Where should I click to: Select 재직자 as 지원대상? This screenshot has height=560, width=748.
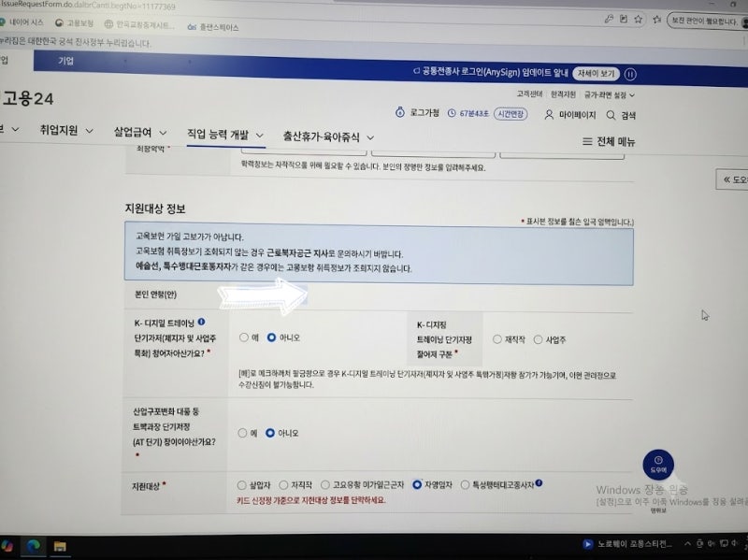[283, 485]
